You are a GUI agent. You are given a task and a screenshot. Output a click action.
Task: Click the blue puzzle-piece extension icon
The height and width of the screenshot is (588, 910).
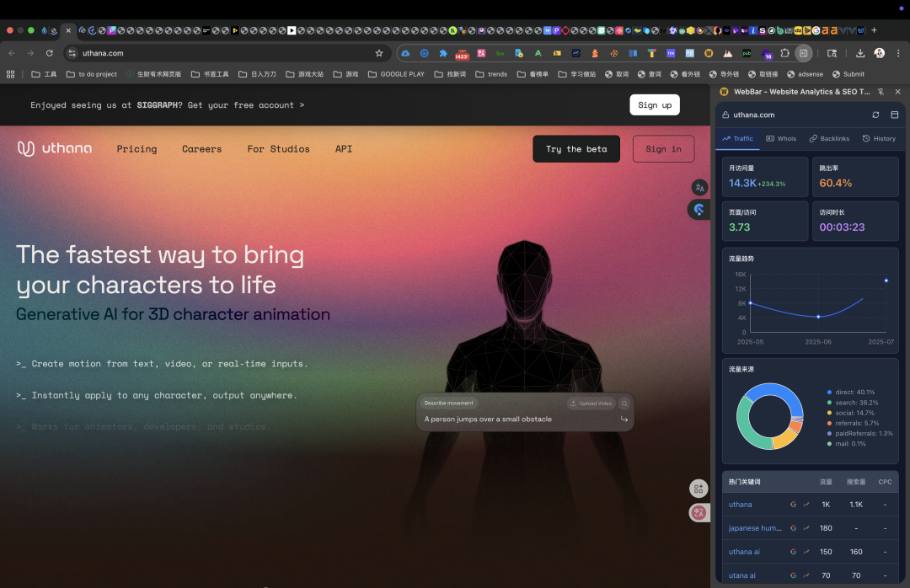443,53
